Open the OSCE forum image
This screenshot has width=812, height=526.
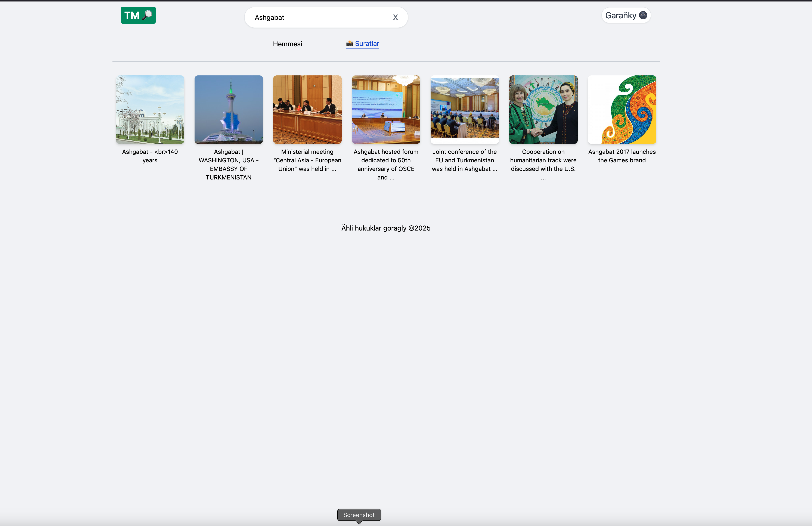point(386,109)
